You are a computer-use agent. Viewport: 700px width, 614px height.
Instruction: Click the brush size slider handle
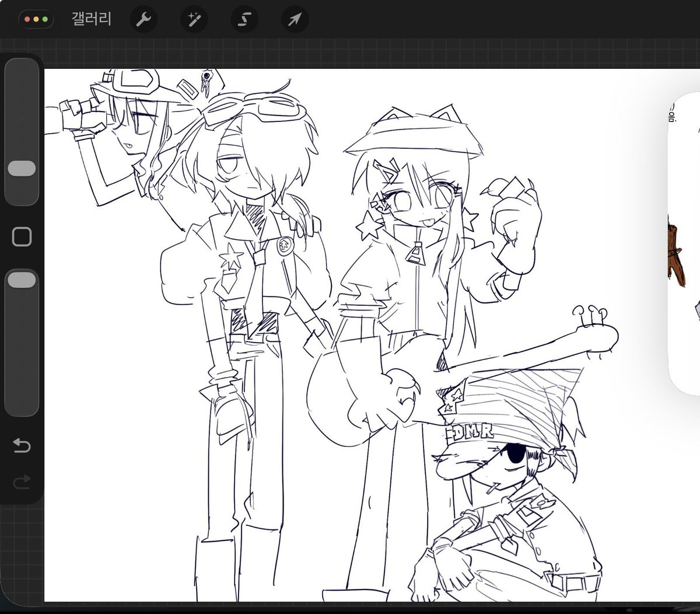(22, 169)
